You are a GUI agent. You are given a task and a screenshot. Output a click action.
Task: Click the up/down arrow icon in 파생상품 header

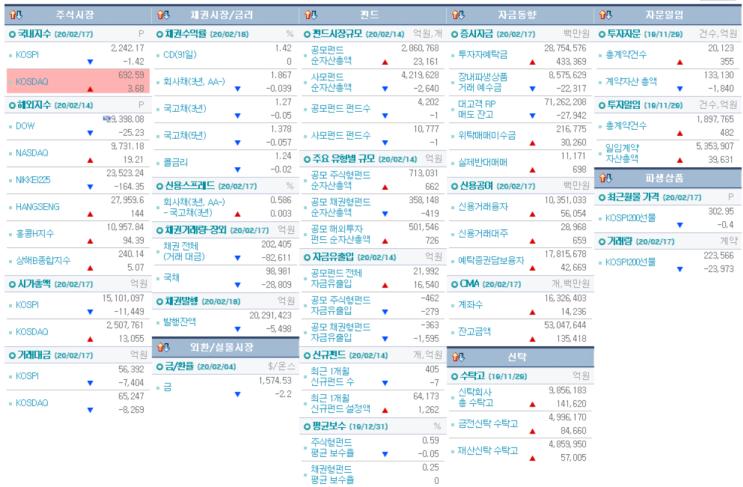[x=606, y=178]
